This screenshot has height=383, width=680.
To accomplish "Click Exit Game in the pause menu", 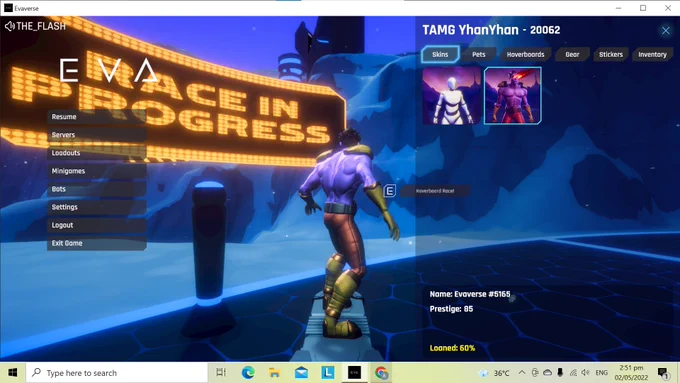I will coord(96,243).
